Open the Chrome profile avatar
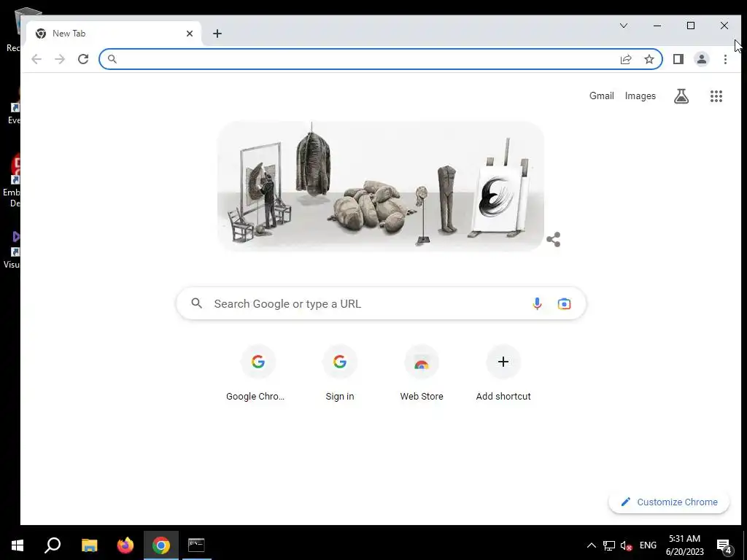This screenshot has width=747, height=560. 702,59
